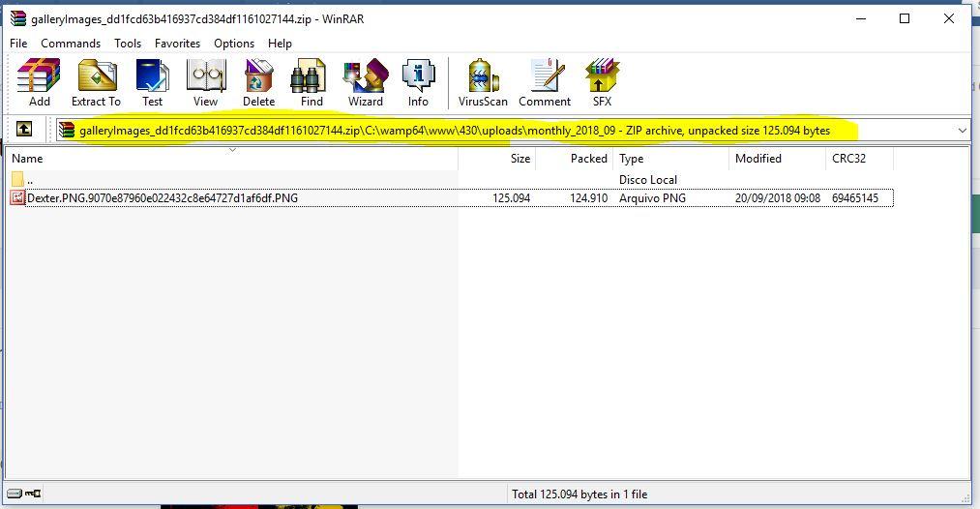Sort files by Modified column

(x=777, y=158)
